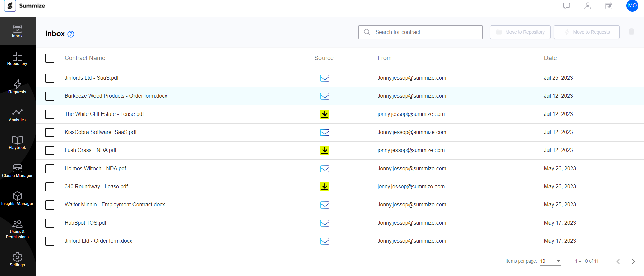Click email source icon for Jinford Ltd Order form

click(325, 241)
